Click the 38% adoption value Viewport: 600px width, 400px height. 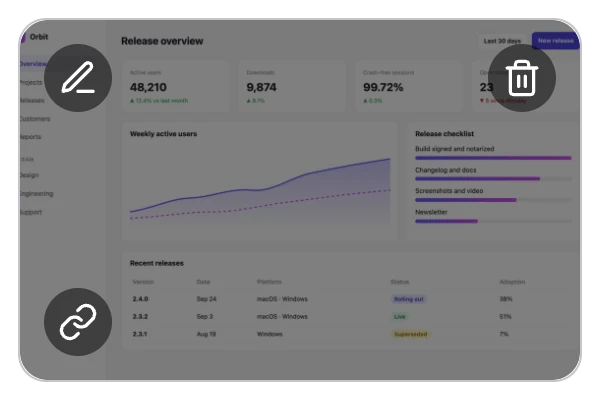506,299
